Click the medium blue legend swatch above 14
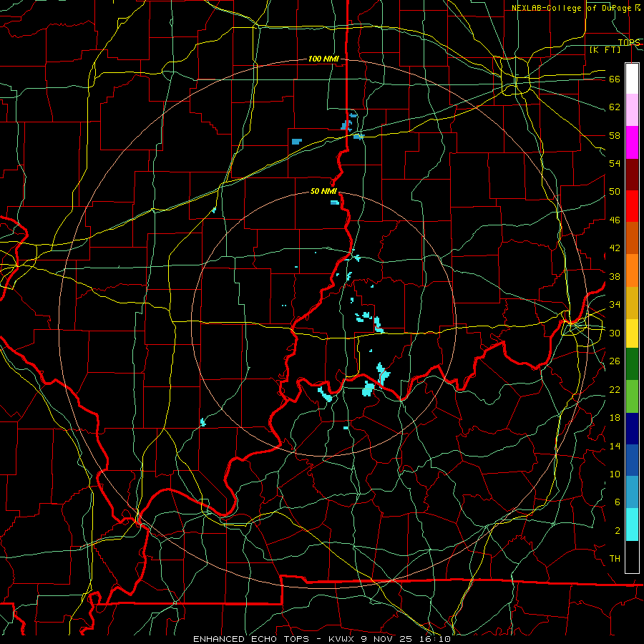644x644 pixels. [632, 460]
